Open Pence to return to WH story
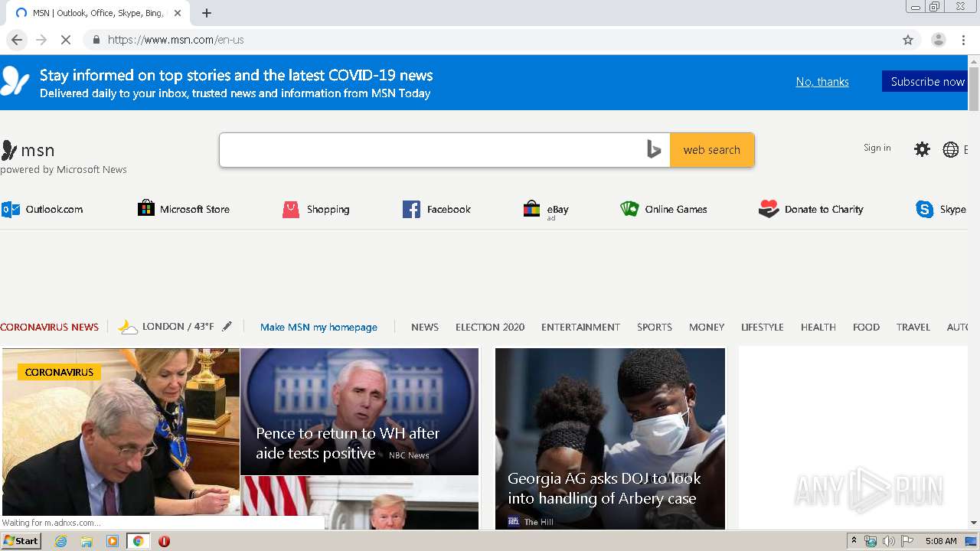The height and width of the screenshot is (551, 980). (359, 412)
